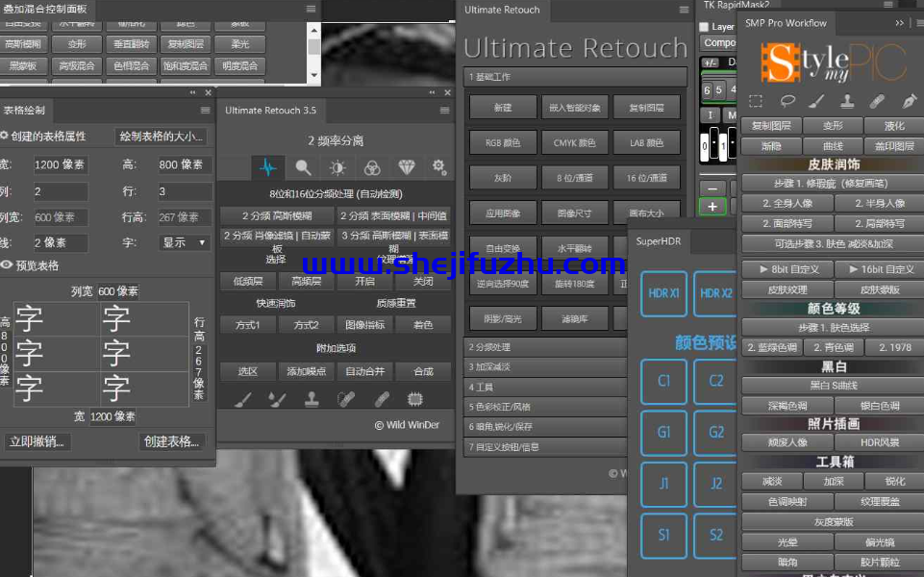Click the +/- toggle in TK RapidMask2
The width and height of the screenshot is (924, 577).
(711, 63)
